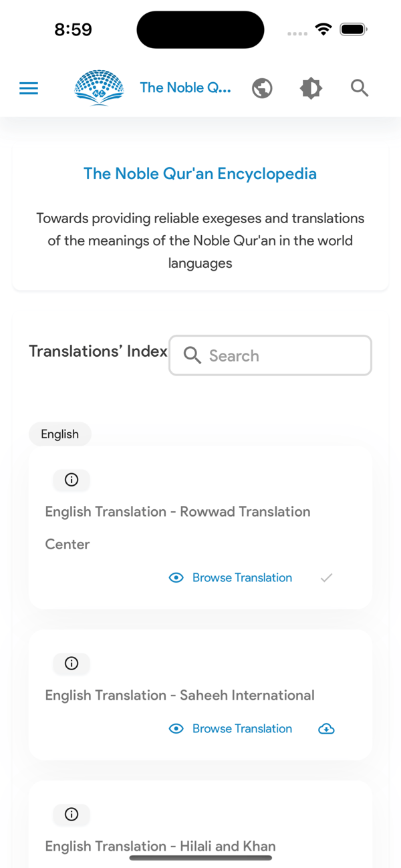This screenshot has width=401, height=868.
Task: Tap the truncated Noble Qur'an title text
Action: pyautogui.click(x=185, y=88)
